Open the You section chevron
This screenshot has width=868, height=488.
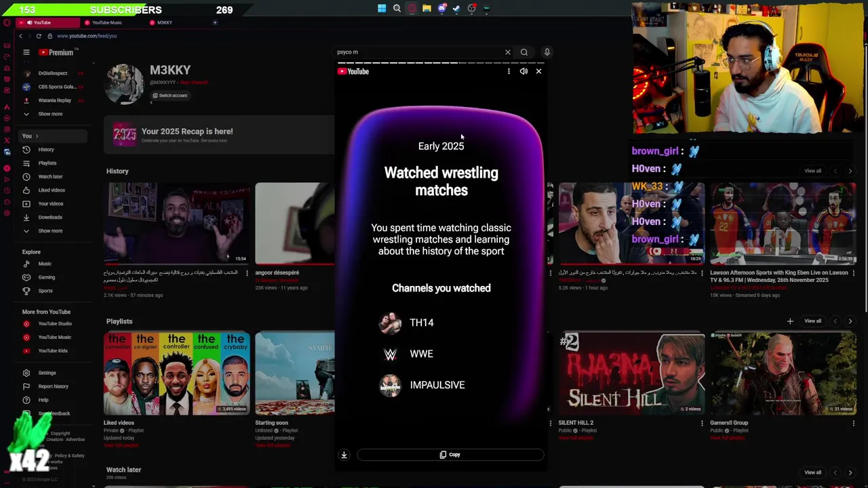pyautogui.click(x=37, y=136)
